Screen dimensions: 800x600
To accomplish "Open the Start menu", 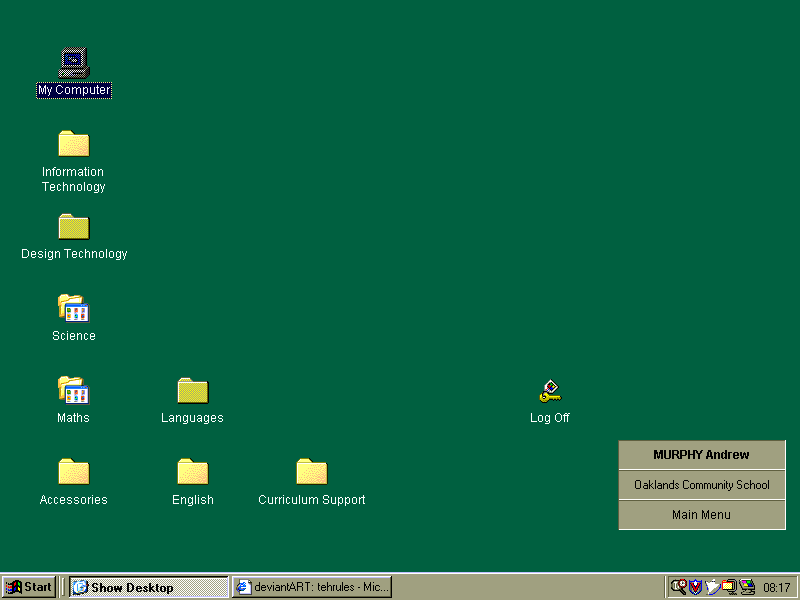I will click(29, 587).
